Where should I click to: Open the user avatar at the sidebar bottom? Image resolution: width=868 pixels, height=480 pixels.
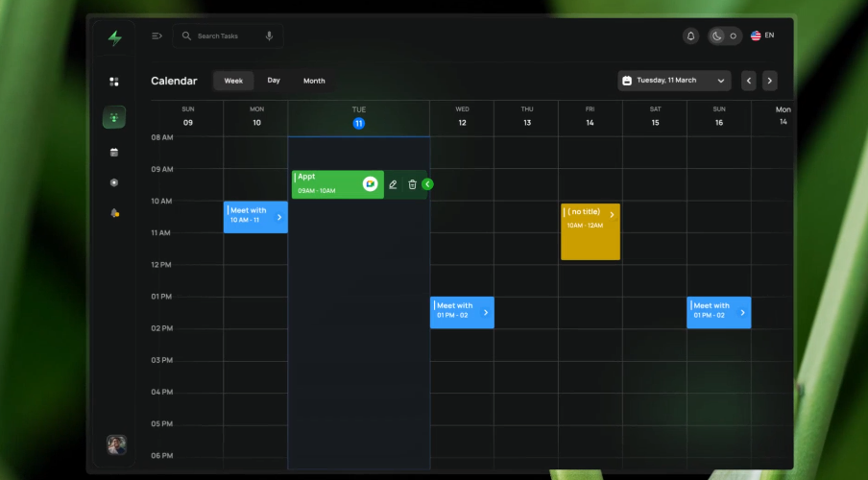(x=116, y=444)
